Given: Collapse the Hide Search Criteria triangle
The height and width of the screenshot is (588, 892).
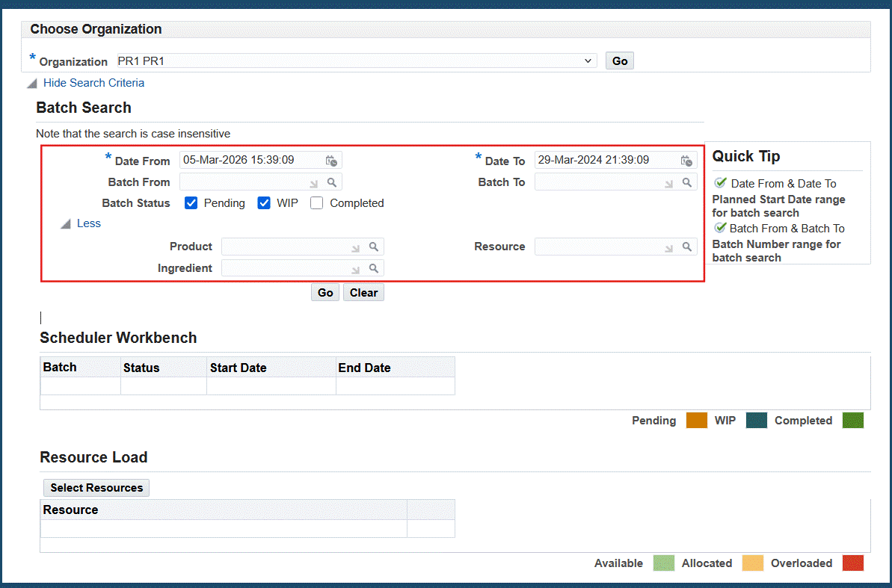Looking at the screenshot, I should (32, 84).
